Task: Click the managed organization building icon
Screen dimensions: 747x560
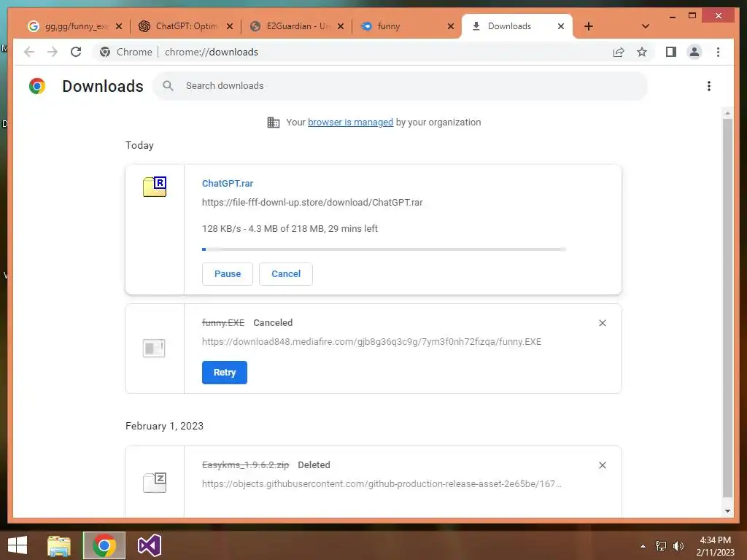Action: 274,122
